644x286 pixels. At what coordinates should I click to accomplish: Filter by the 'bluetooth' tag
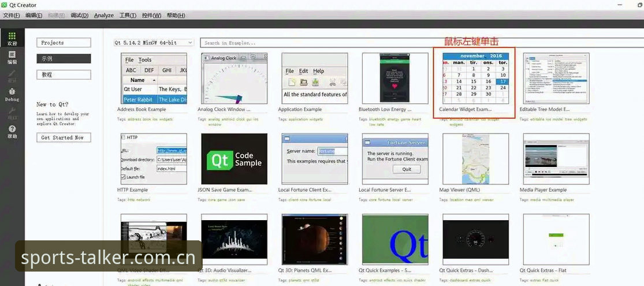[378, 119]
